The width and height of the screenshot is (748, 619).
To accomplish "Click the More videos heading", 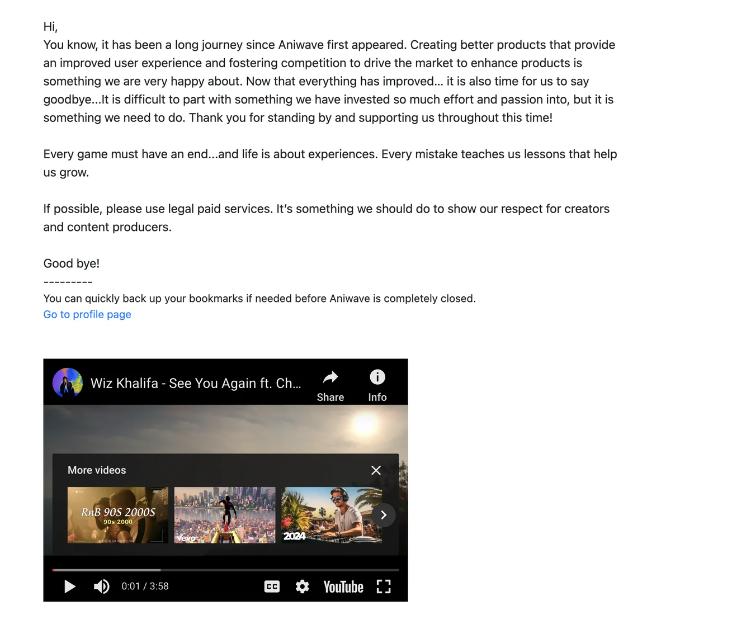I will (97, 470).
